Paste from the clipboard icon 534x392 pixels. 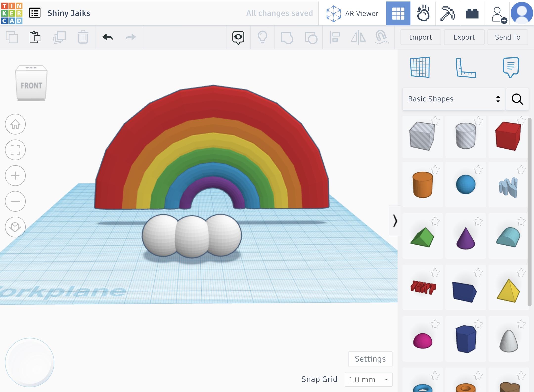point(35,37)
